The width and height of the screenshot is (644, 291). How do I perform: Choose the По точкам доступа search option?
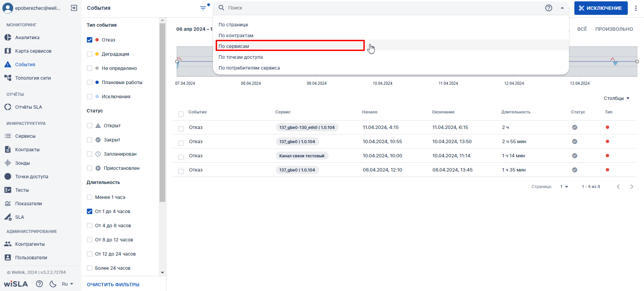[391, 57]
